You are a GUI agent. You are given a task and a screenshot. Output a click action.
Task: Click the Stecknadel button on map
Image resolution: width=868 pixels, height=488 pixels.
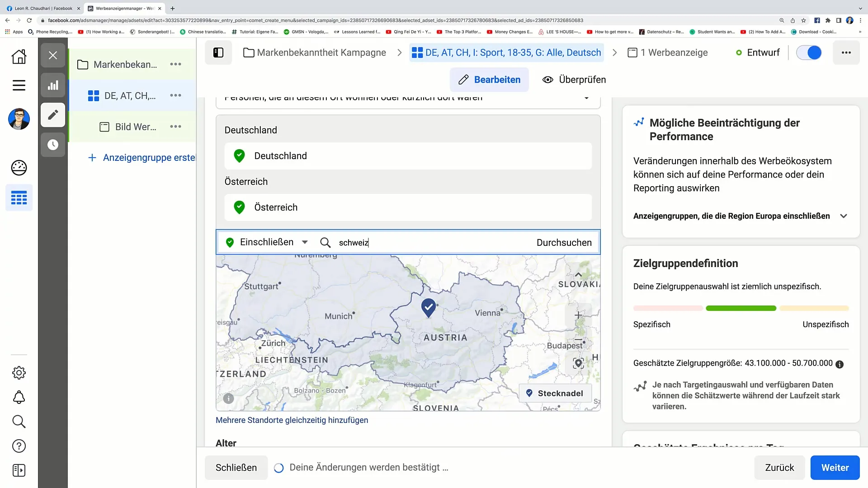tap(555, 394)
